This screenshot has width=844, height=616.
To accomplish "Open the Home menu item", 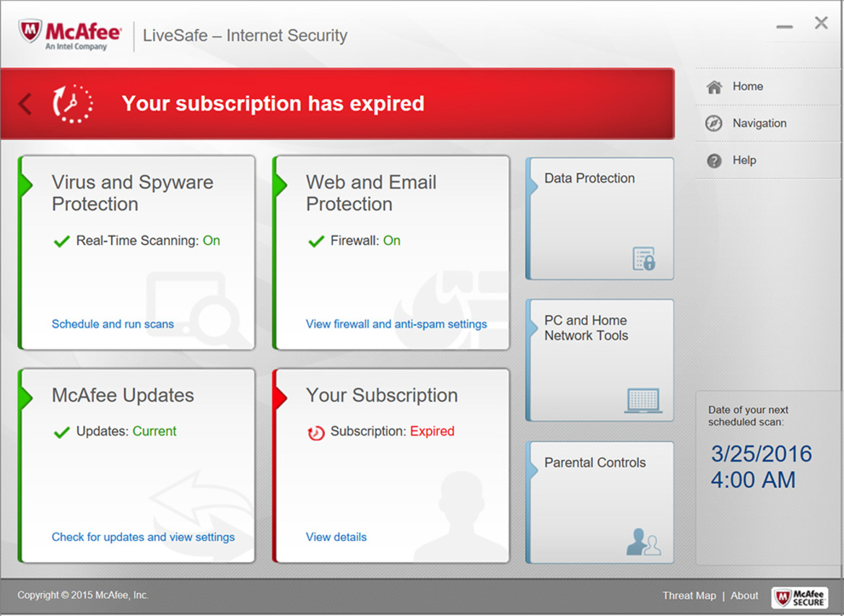I will click(x=768, y=87).
